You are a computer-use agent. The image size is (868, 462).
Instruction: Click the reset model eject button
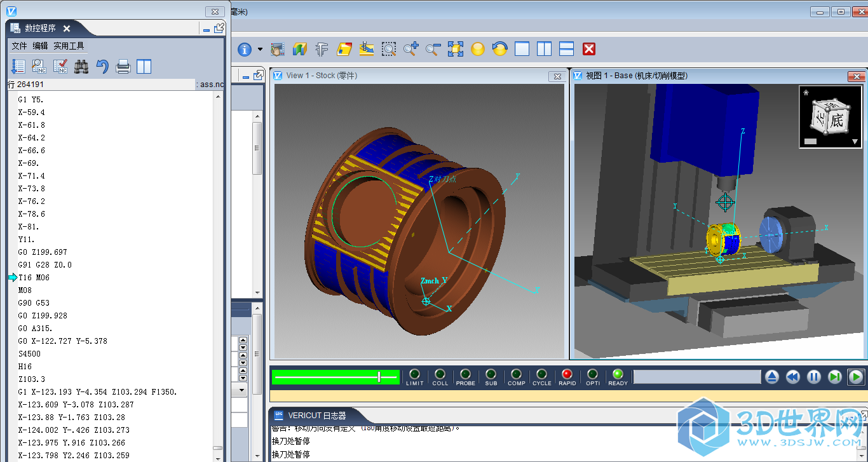772,377
